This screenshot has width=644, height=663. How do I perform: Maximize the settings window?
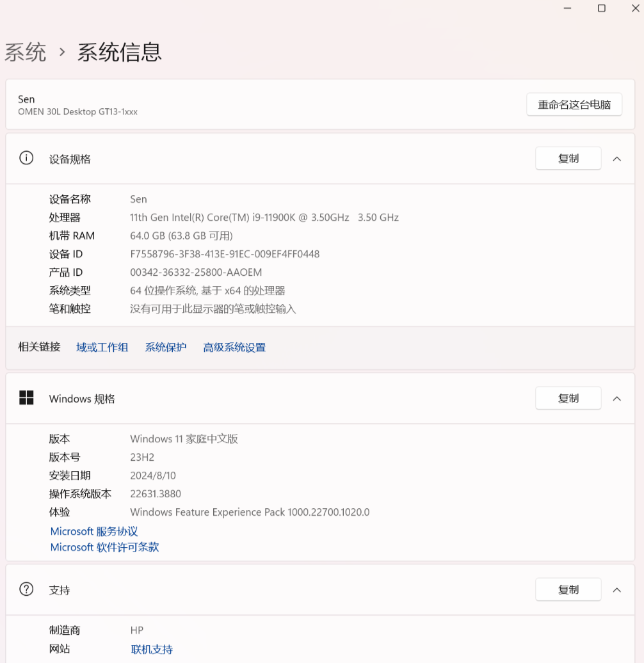click(x=602, y=8)
